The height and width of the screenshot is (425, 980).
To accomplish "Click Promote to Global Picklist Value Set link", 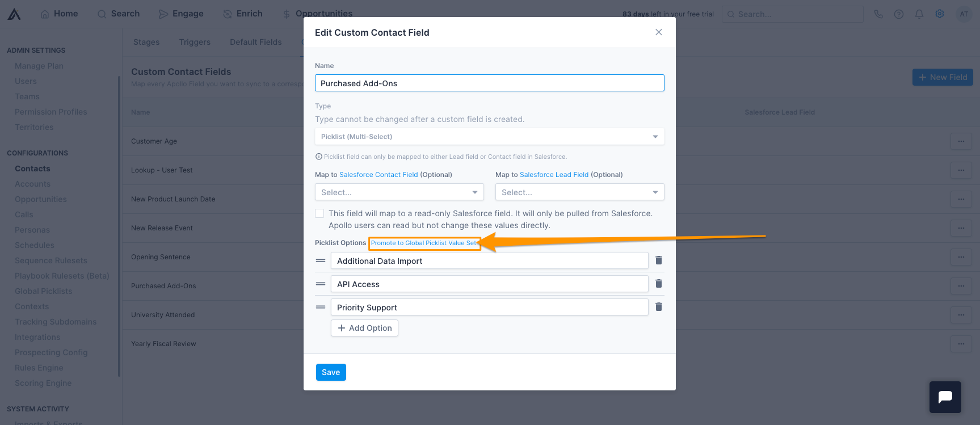I will coord(424,243).
